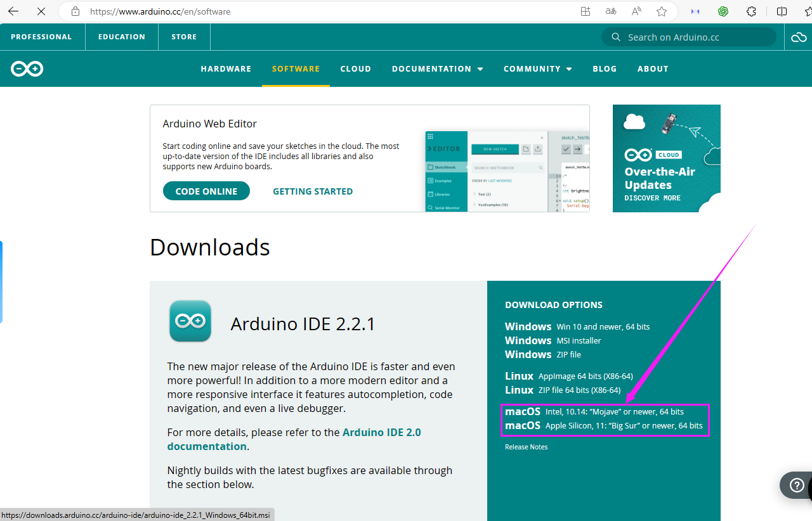812x521 pixels.
Task: Open the Over-the-Air Updates banner
Action: (667, 158)
